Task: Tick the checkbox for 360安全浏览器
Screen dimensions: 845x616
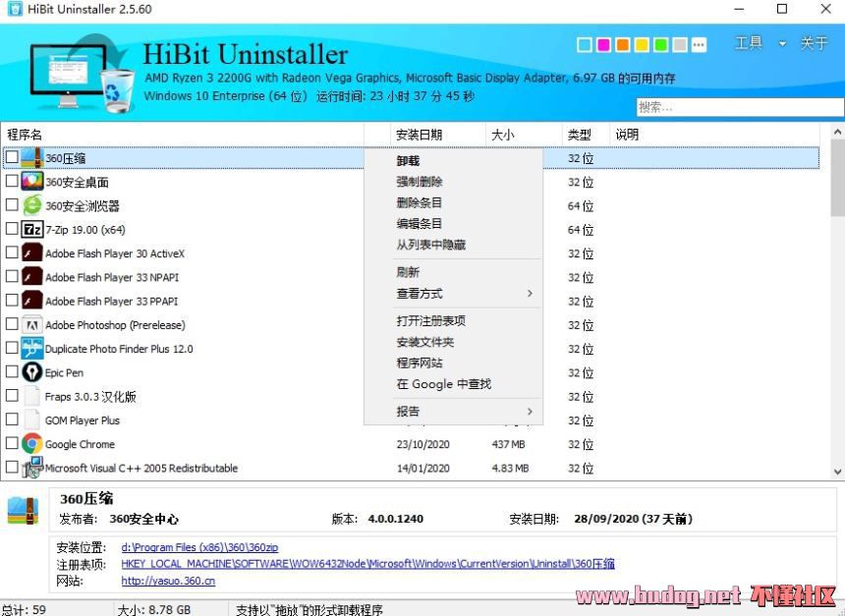Action: tap(12, 204)
